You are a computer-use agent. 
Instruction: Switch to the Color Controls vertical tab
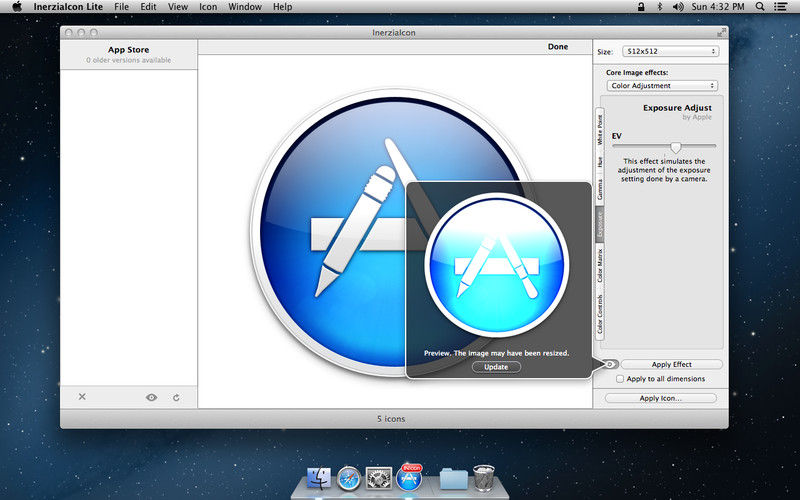pos(600,313)
